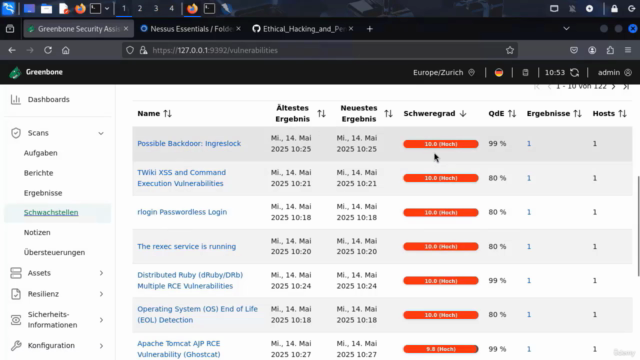Click the Konfiguration wrench icon
Image resolution: width=640 pixels, height=360 pixels.
tap(16, 346)
